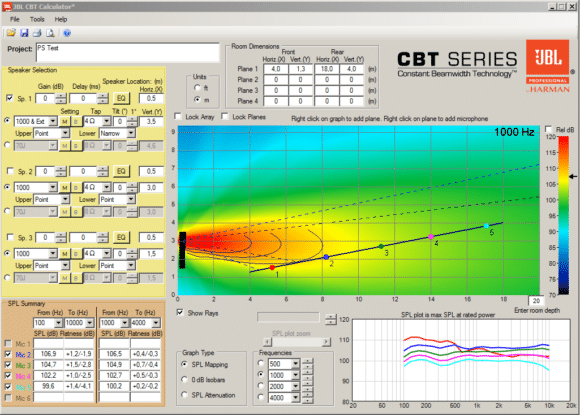Image resolution: width=580 pixels, height=415 pixels.
Task: Click the M button for Sp. 1 setting
Action: point(65,121)
